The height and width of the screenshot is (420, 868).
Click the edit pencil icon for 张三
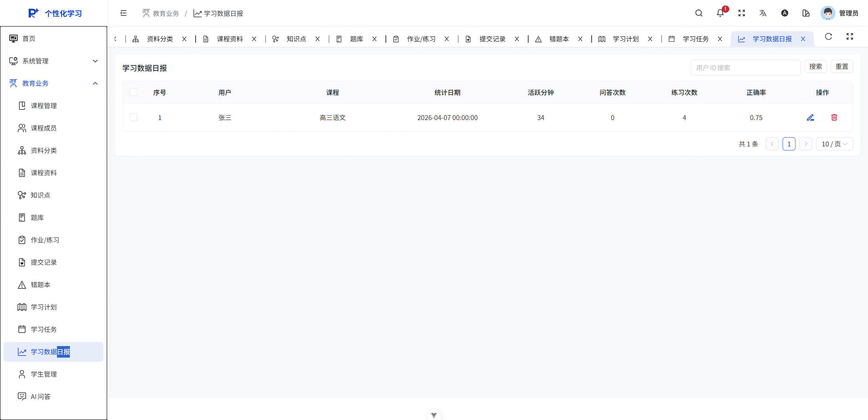[810, 118]
